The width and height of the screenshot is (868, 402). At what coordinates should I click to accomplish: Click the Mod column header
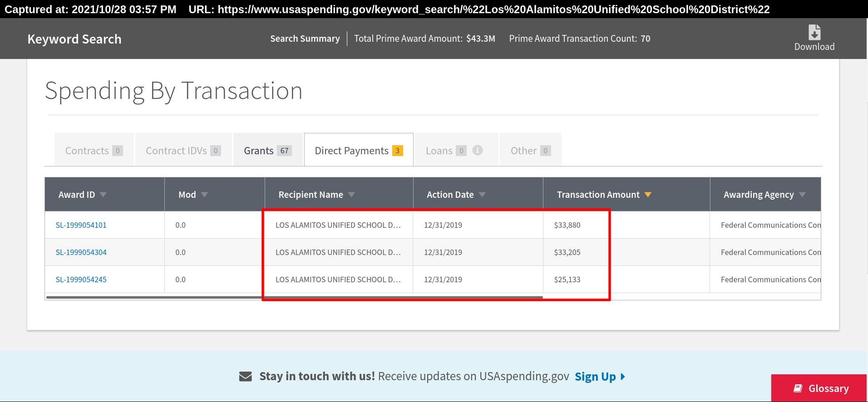(x=215, y=194)
